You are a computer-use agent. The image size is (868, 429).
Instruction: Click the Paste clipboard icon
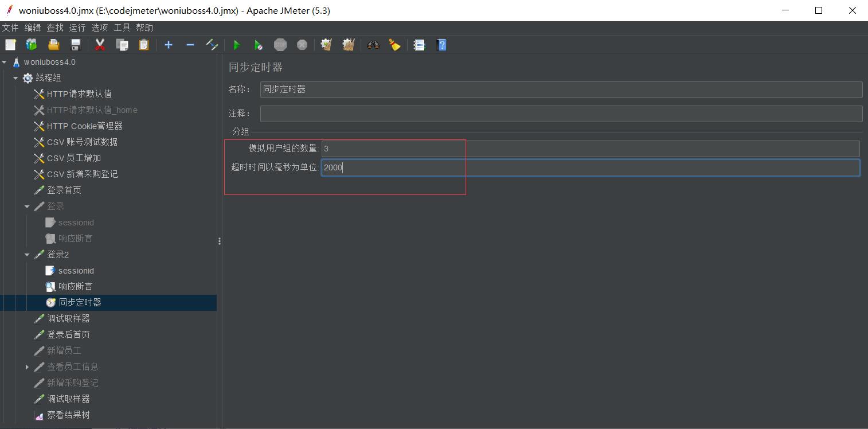(x=144, y=45)
